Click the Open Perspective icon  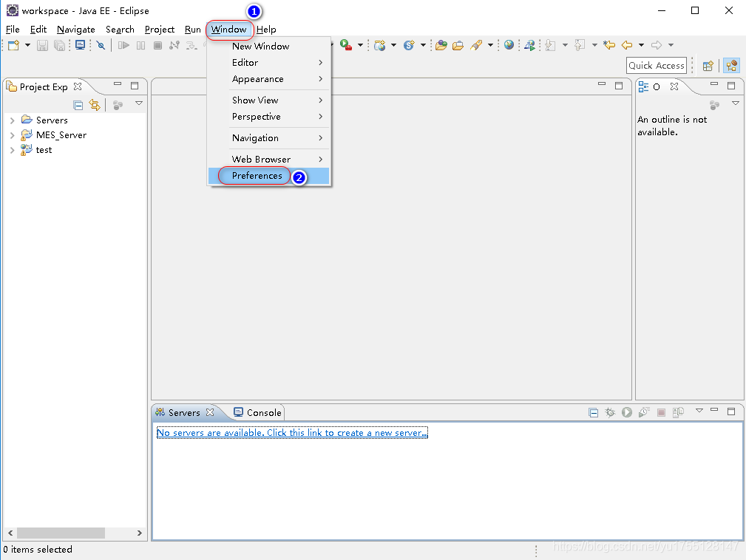click(x=708, y=66)
